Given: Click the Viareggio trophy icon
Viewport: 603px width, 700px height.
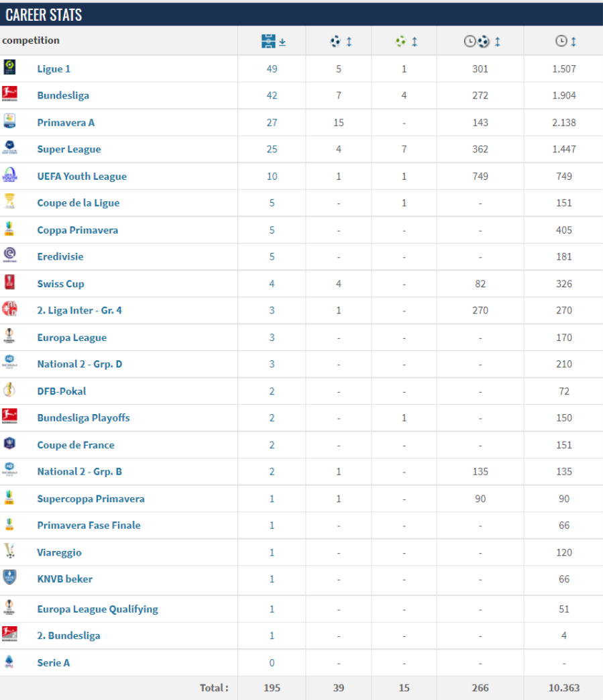Looking at the screenshot, I should [10, 550].
